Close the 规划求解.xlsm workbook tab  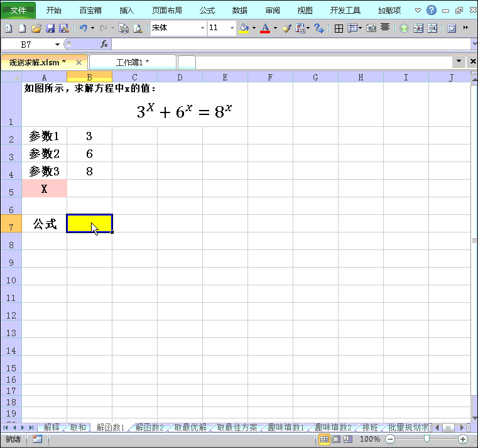79,62
